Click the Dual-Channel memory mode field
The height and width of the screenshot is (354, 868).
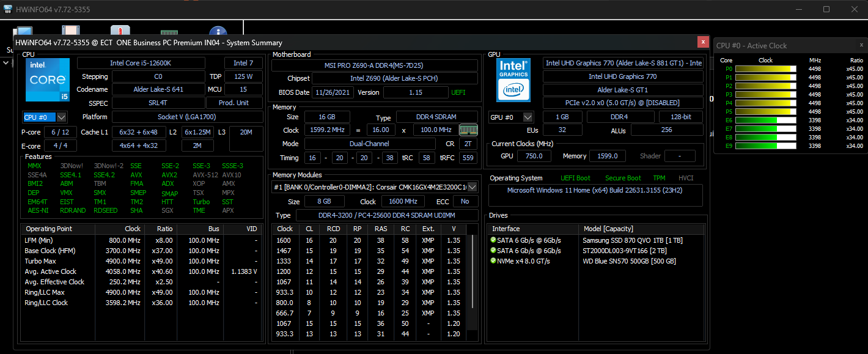(370, 144)
